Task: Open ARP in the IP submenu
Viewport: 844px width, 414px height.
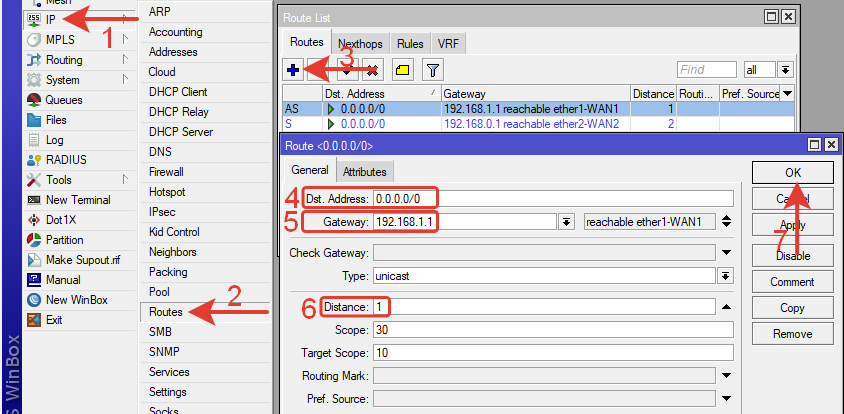Action: coord(205,12)
